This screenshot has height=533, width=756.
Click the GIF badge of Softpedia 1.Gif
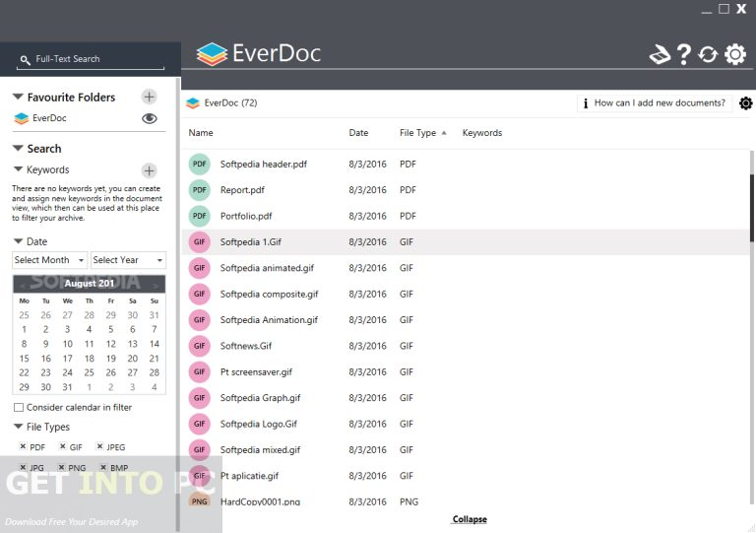[199, 242]
